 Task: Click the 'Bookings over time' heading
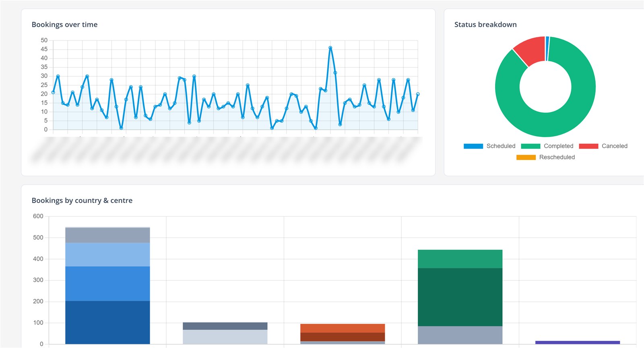click(64, 25)
